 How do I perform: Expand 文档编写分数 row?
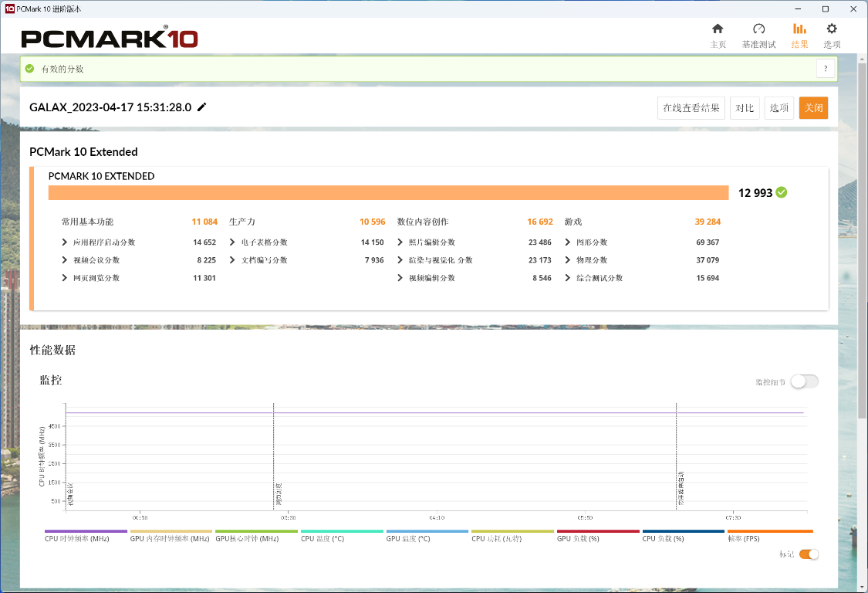pos(258,260)
